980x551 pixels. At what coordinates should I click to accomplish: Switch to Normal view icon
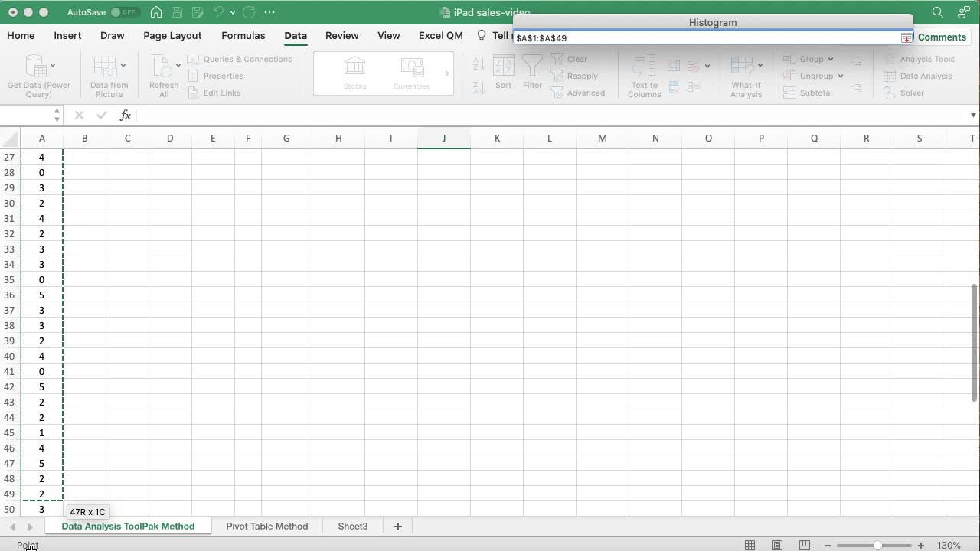[x=750, y=546]
